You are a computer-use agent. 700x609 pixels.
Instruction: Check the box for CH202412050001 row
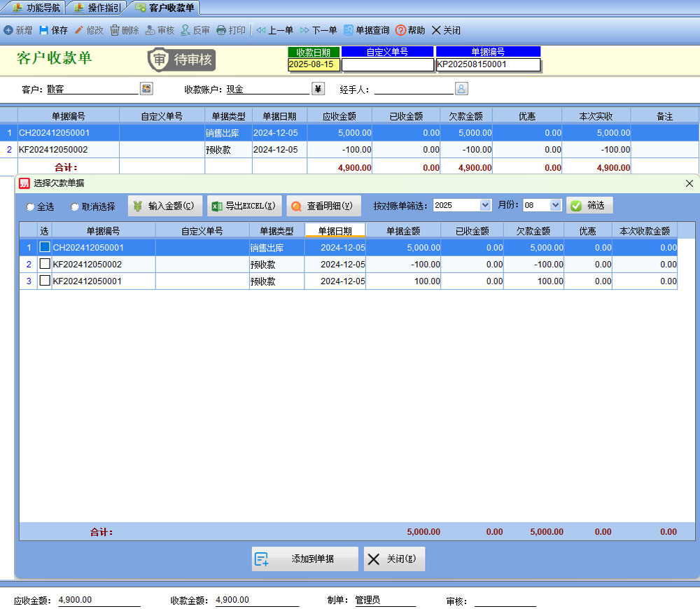(45, 247)
